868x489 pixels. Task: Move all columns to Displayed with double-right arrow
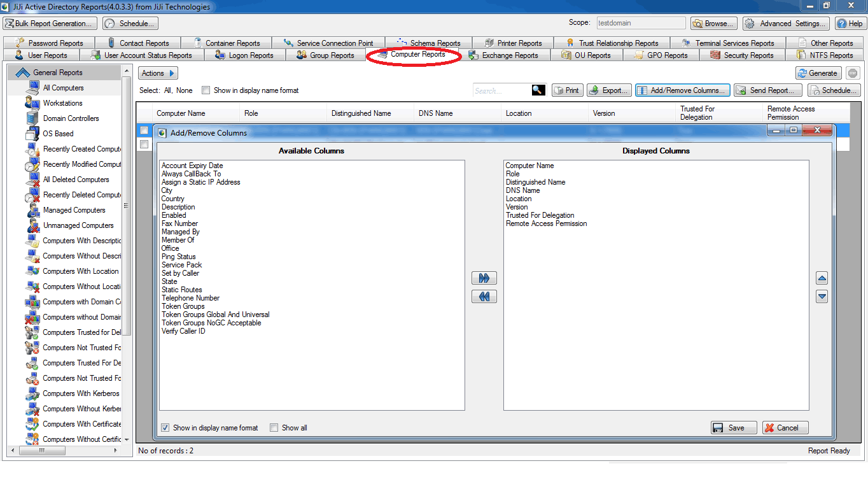[x=484, y=278]
